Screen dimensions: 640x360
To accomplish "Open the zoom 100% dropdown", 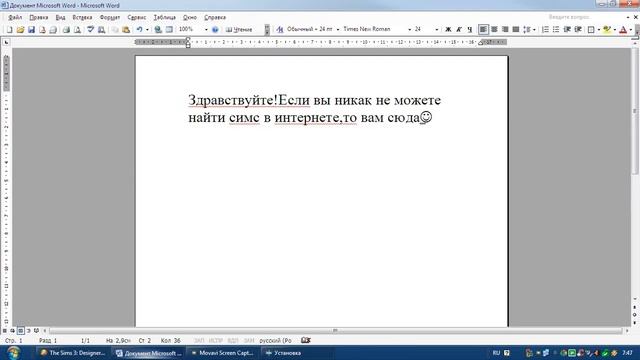I will pyautogui.click(x=206, y=29).
